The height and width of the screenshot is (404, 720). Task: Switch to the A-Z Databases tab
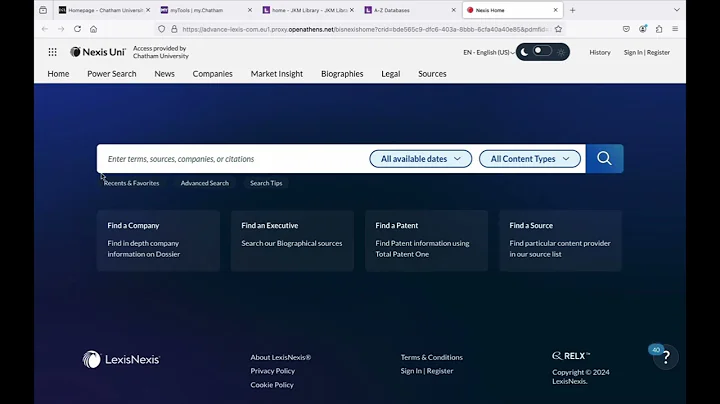[x=411, y=10]
